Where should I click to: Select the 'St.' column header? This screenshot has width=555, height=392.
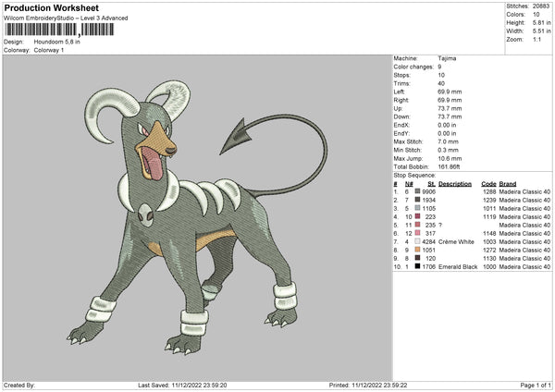(x=431, y=184)
